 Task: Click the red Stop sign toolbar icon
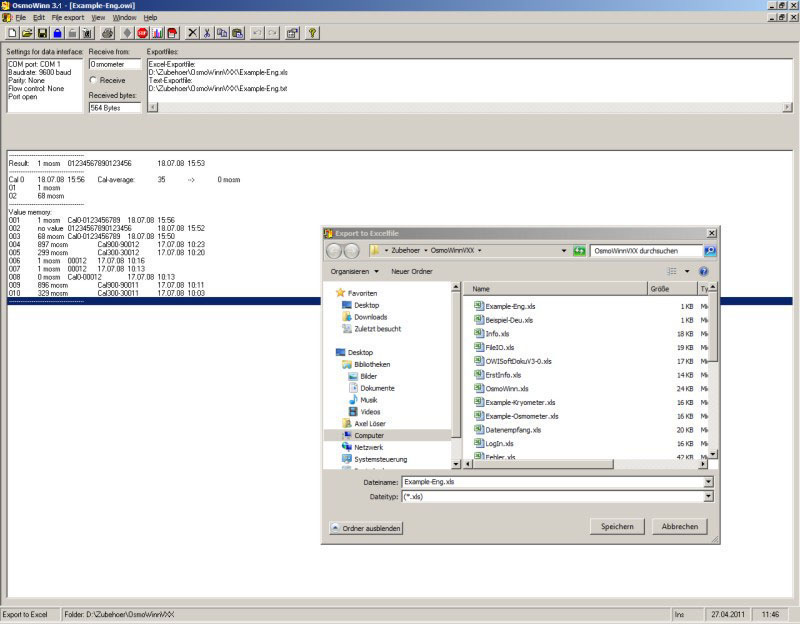142,33
